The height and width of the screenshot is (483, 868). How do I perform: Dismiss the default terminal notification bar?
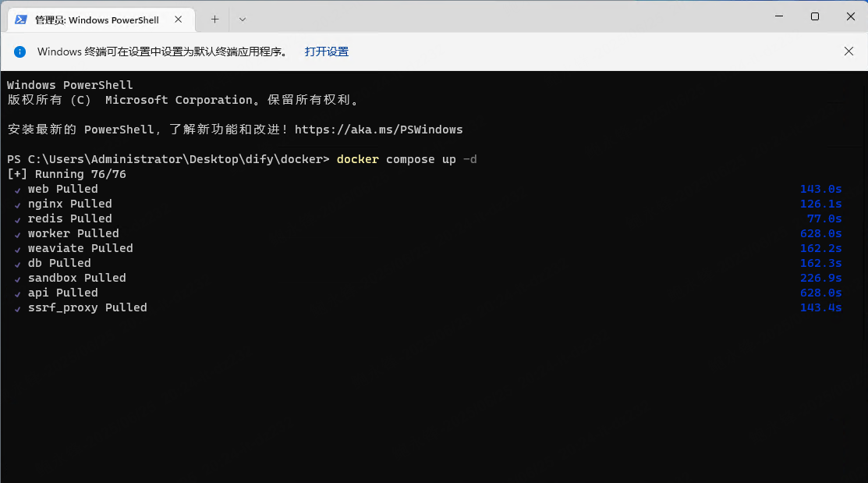[849, 51]
